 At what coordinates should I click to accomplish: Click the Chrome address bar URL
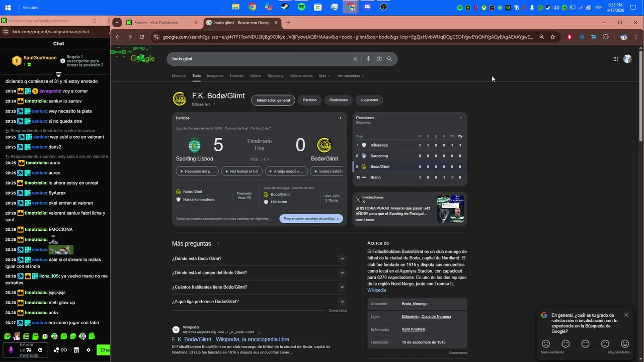point(347,37)
